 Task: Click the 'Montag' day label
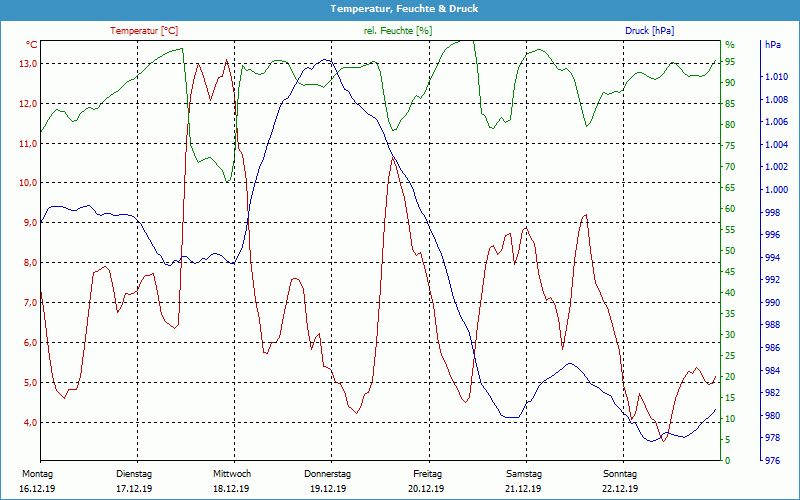tap(37, 474)
